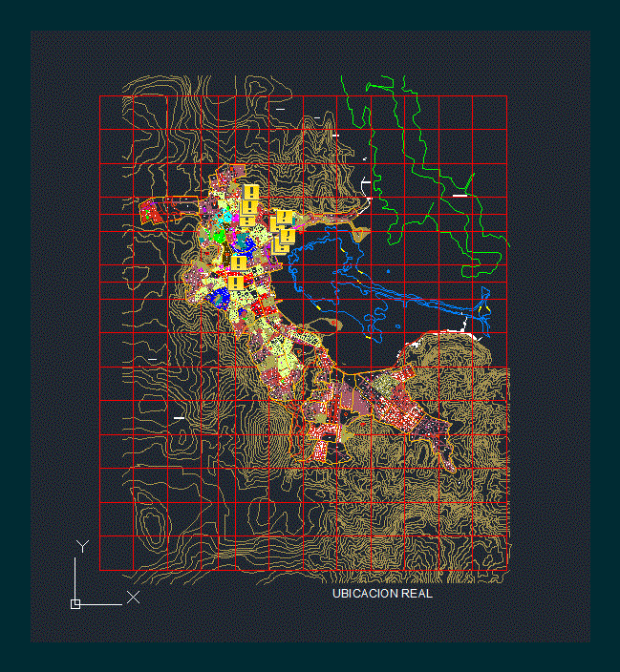
Task: Select the red filled zone at far-west town edge
Action: coord(151,212)
